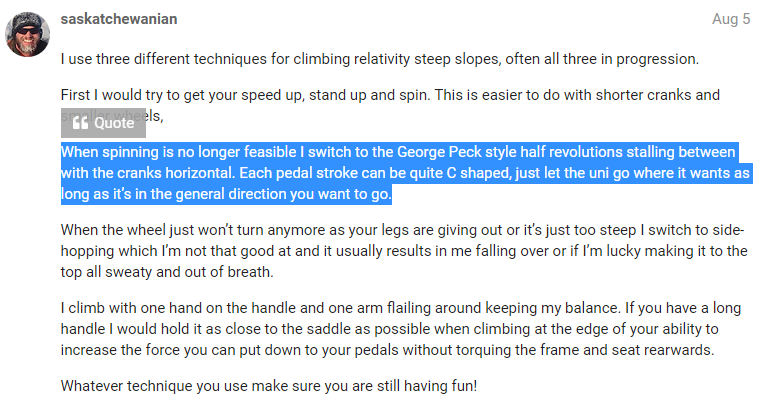Click the Aug 5 post date
The height and width of the screenshot is (403, 765).
pyautogui.click(x=731, y=19)
